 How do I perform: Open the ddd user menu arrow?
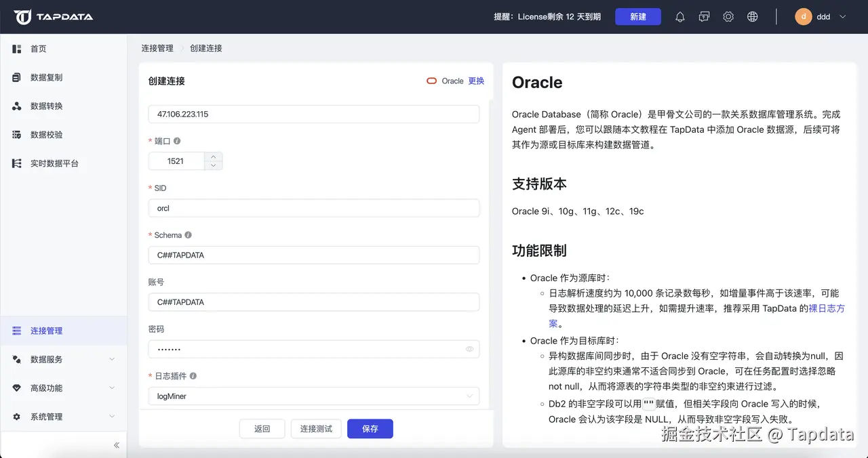(843, 17)
